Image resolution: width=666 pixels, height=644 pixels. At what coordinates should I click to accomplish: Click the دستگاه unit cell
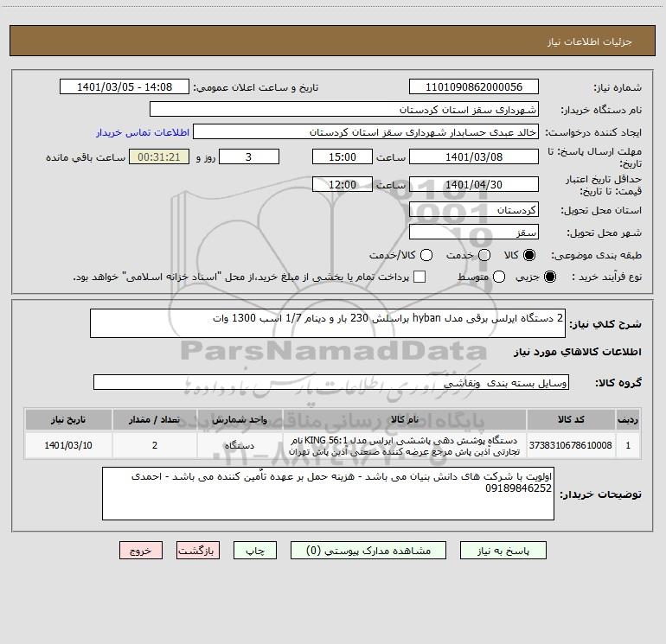pyautogui.click(x=240, y=445)
